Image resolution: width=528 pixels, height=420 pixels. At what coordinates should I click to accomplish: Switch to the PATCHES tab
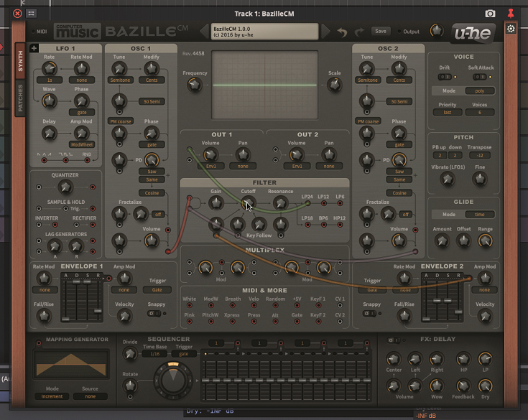tap(20, 98)
